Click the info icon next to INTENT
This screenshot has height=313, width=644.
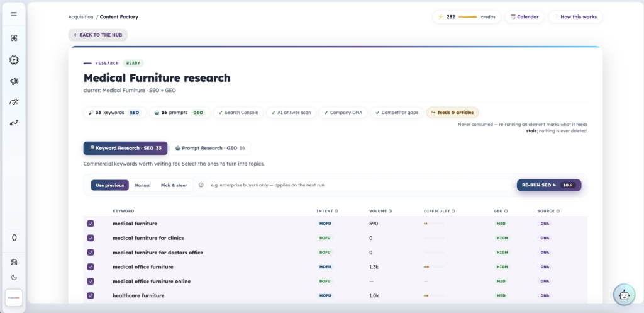336,211
